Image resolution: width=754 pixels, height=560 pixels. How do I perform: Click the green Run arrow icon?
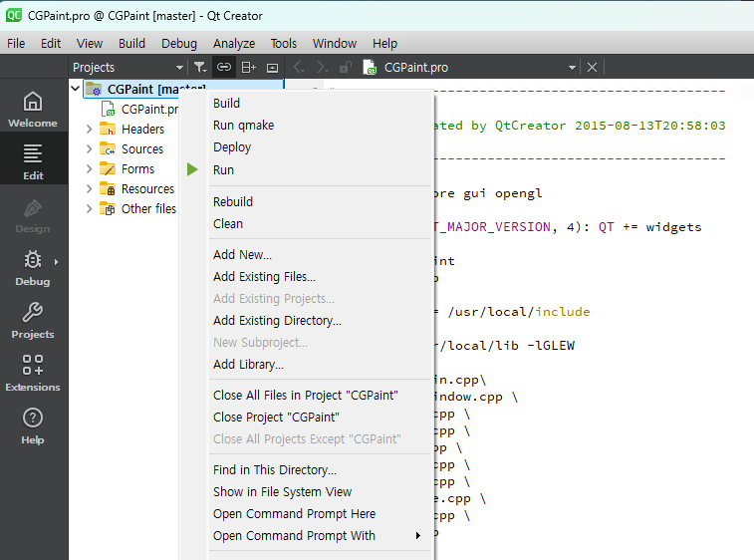coord(192,169)
